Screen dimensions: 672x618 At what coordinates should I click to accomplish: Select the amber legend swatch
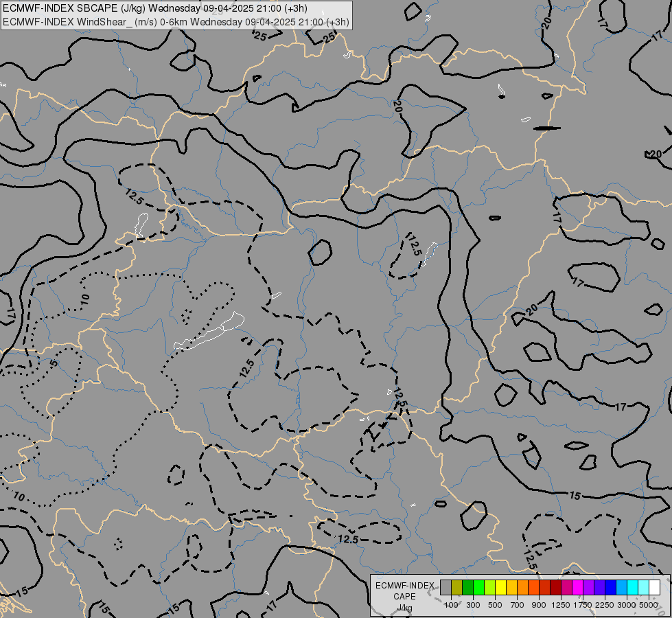(511, 588)
